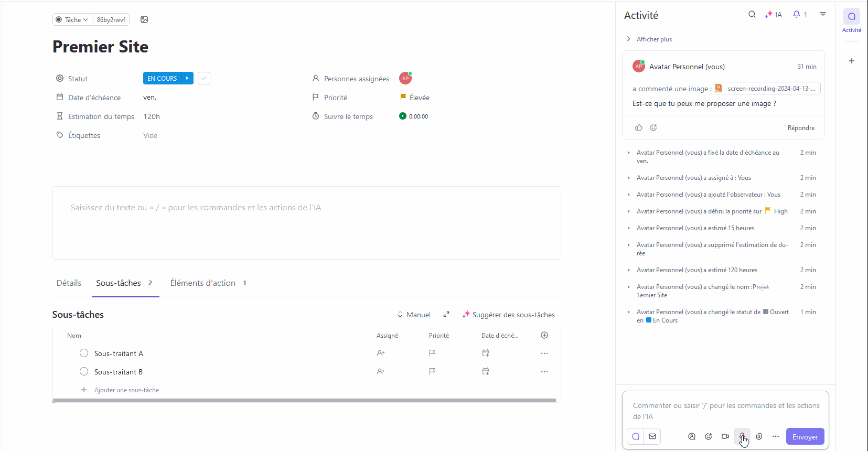Set due date for Sous-traitant B
Screen dimensions: 868x451
(486, 371)
